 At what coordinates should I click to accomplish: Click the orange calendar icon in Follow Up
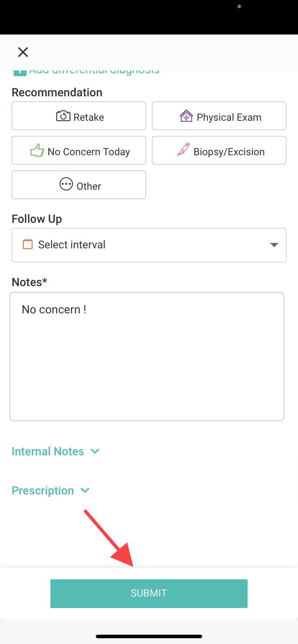[28, 244]
